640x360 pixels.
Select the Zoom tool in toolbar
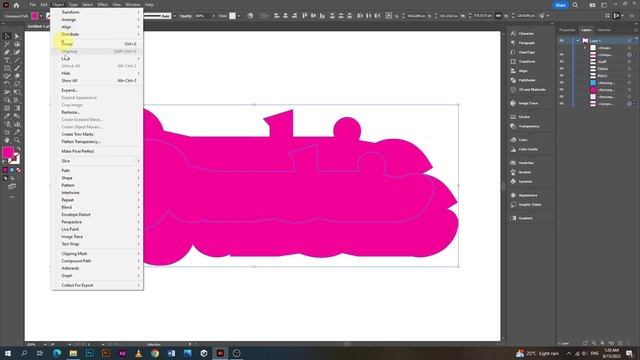[17, 140]
